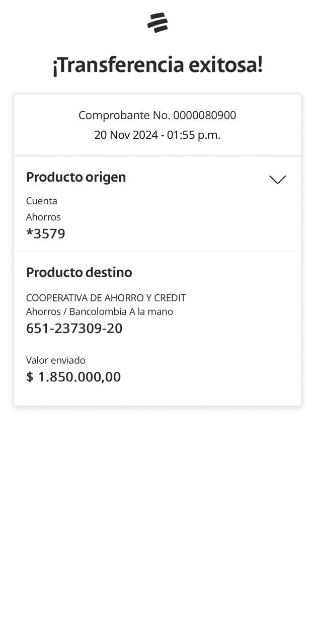Viewport: 315px width, 644px height.
Task: Collapse the Producto origen chevron
Action: pos(277,180)
